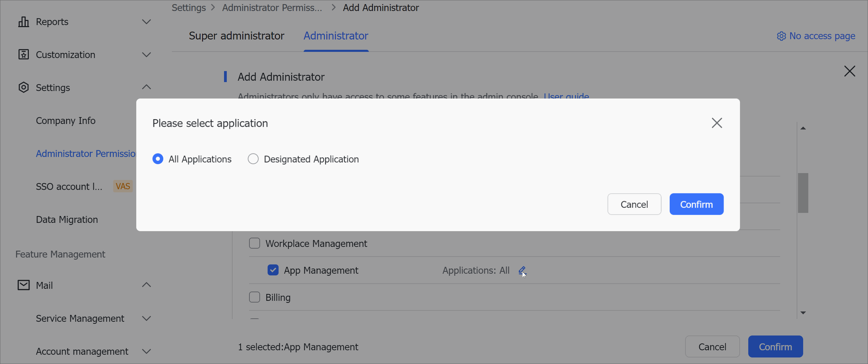Click the gear icon beside No access page

coord(781,36)
